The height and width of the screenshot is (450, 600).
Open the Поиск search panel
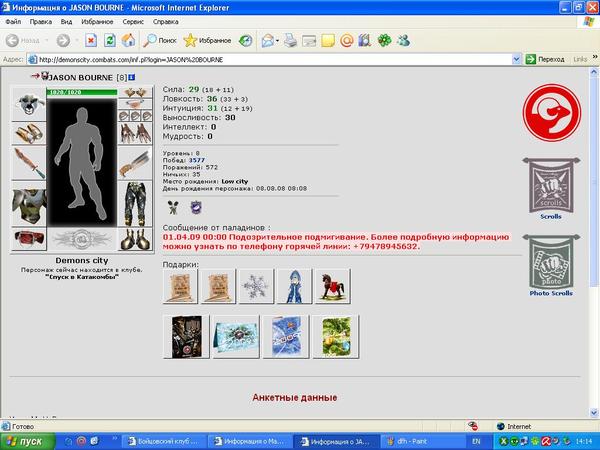coord(160,40)
